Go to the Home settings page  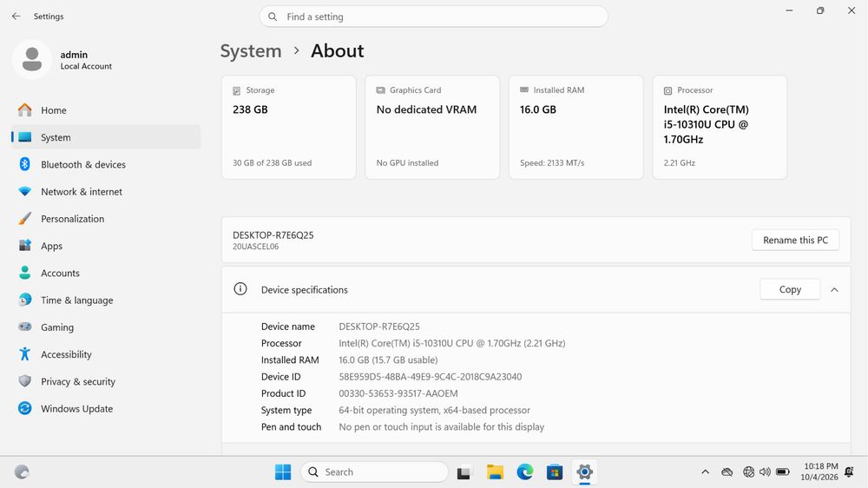[x=106, y=110]
